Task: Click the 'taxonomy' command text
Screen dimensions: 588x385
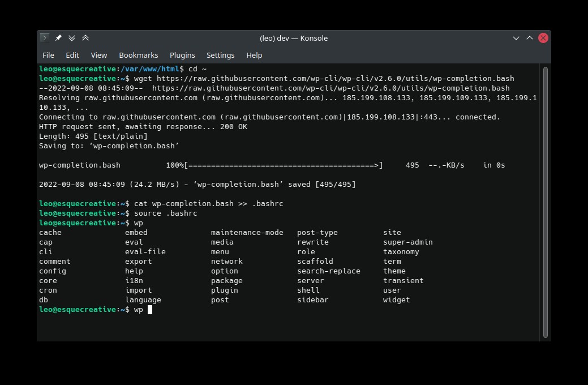Action: pyautogui.click(x=401, y=252)
